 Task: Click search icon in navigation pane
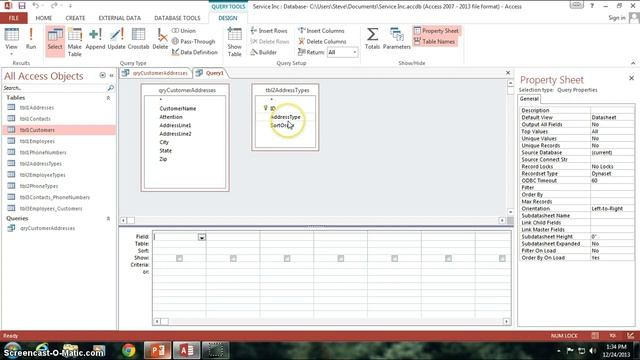pyautogui.click(x=110, y=88)
